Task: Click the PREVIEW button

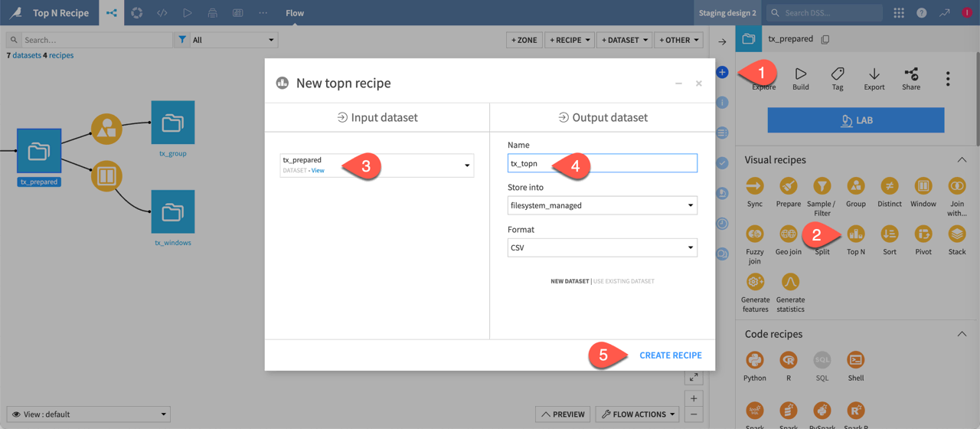Action: (x=563, y=414)
